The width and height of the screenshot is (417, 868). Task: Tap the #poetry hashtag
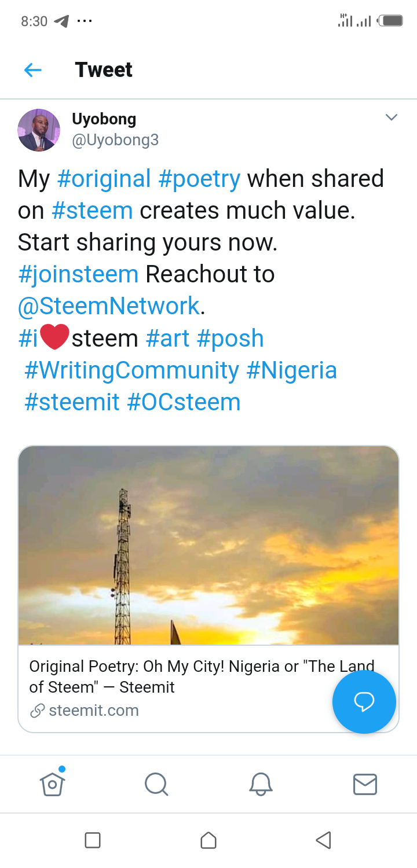(199, 179)
